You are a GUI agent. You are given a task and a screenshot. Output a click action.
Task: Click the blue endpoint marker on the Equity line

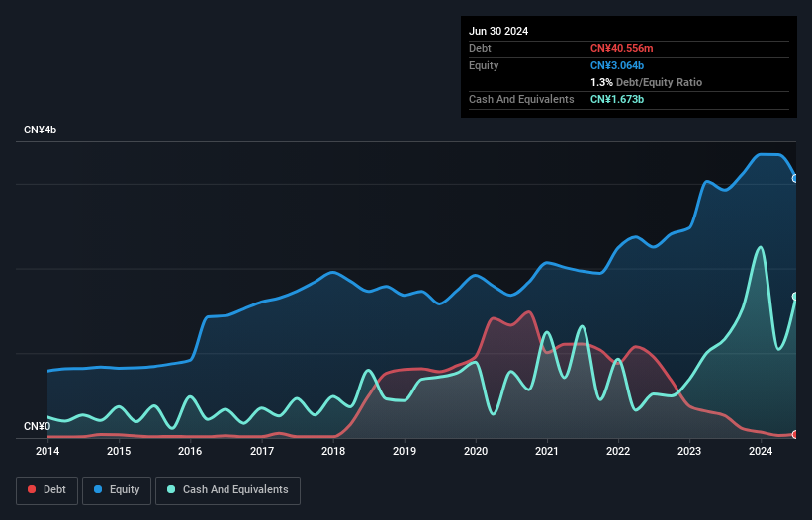(795, 178)
